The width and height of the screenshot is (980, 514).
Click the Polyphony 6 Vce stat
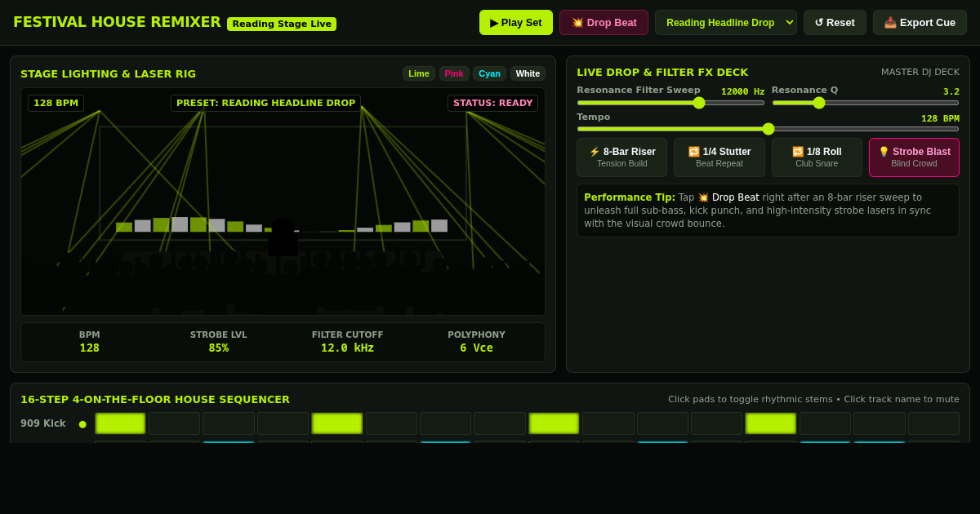[x=476, y=342]
